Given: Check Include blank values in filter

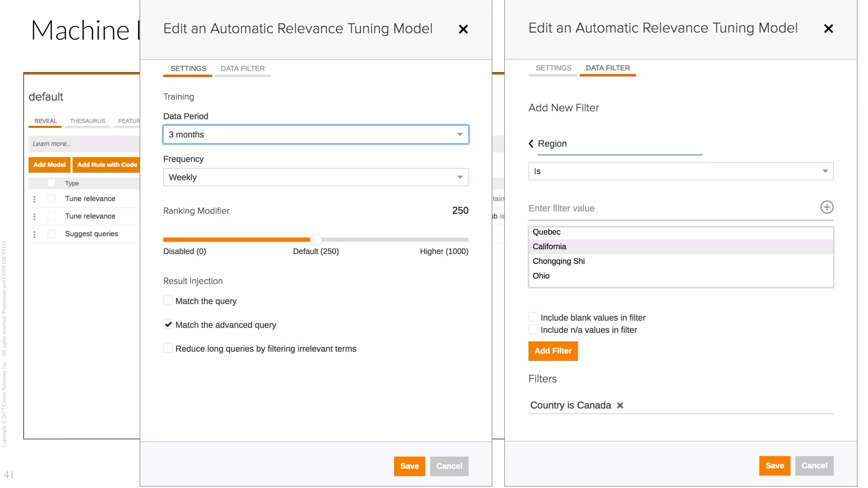Looking at the screenshot, I should click(x=533, y=317).
